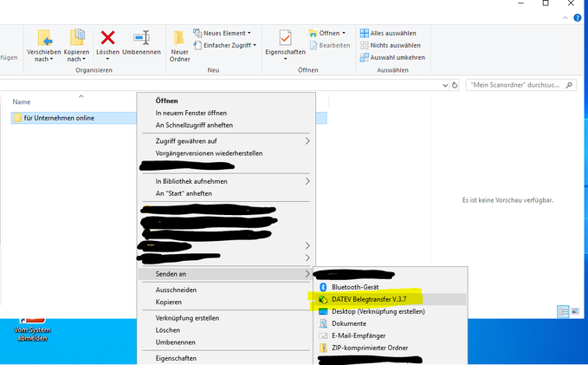Image resolution: width=588 pixels, height=365 pixels.
Task: Click the Löschen red X icon
Action: click(108, 38)
